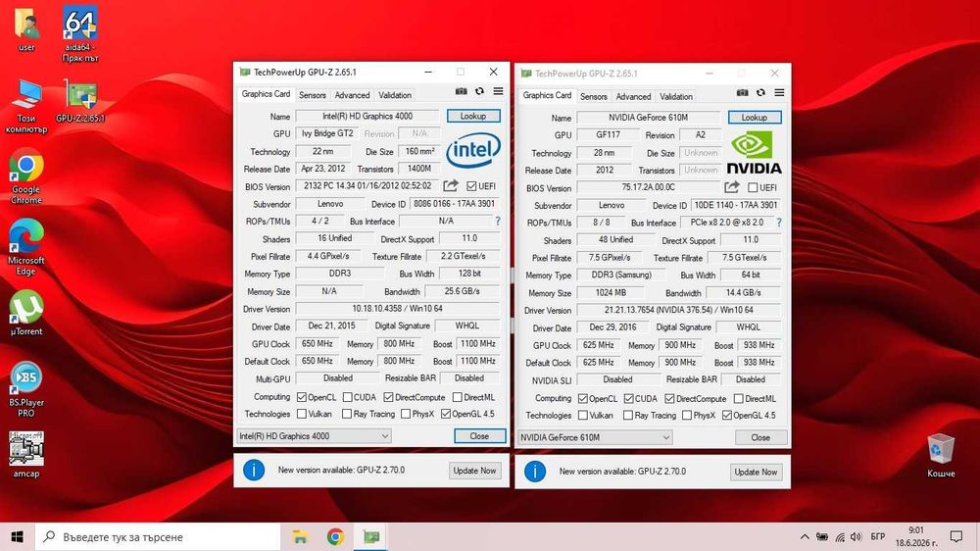This screenshot has width=980, height=551.
Task: Open File Explorer from the taskbar
Action: (301, 536)
